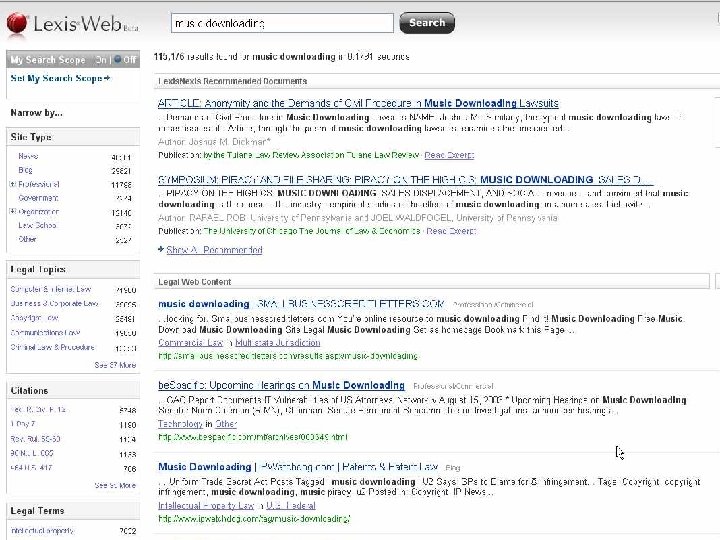Expand the Organization site type
Screen dimensions: 720x540
point(12,212)
